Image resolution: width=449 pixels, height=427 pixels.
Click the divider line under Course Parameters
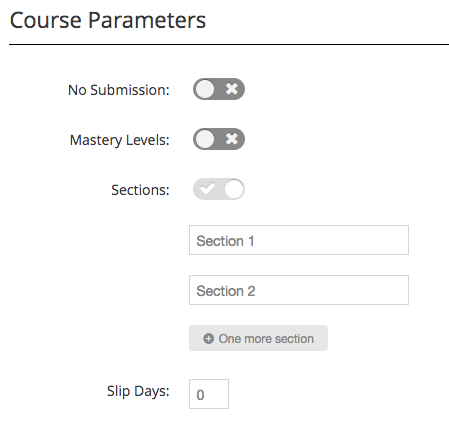229,44
